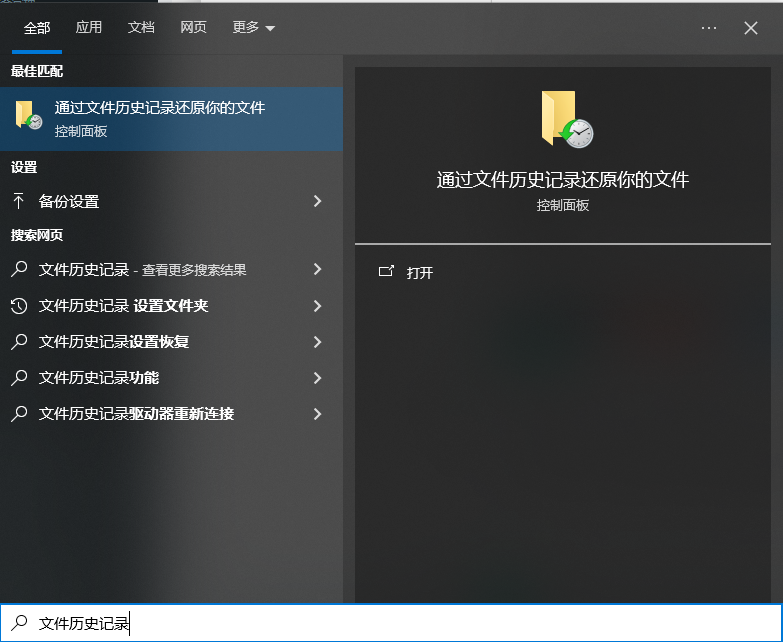Click the search box containing 文件历史记录
Viewport: 783px width, 642px height.
pos(392,623)
